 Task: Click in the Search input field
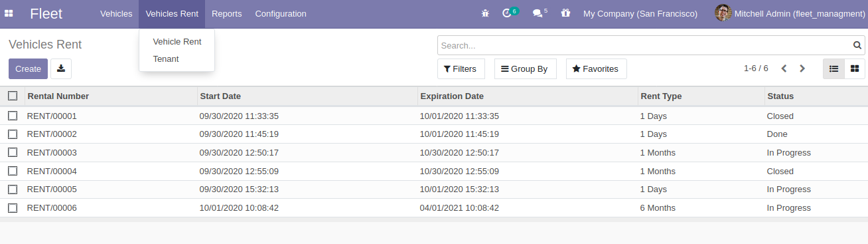(x=644, y=45)
